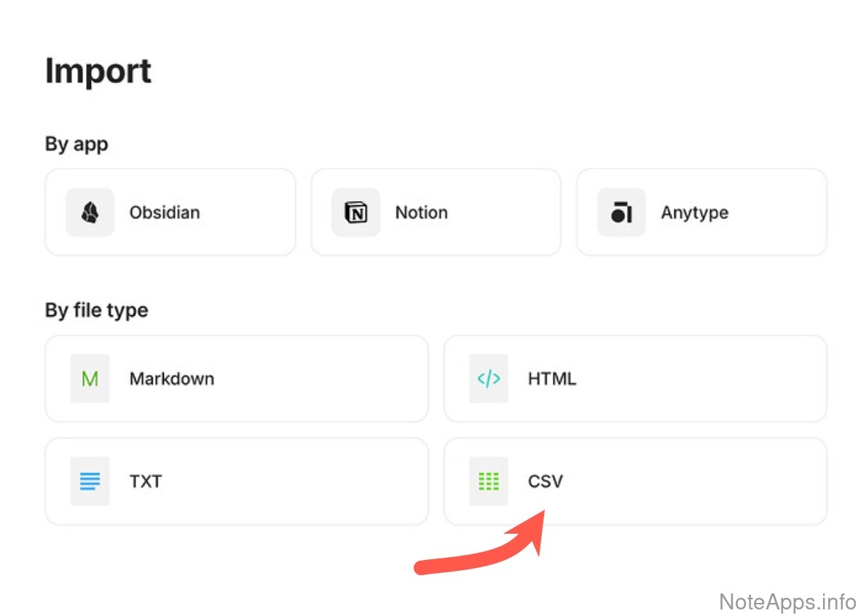Choose the Obsidian import label

[x=165, y=213]
